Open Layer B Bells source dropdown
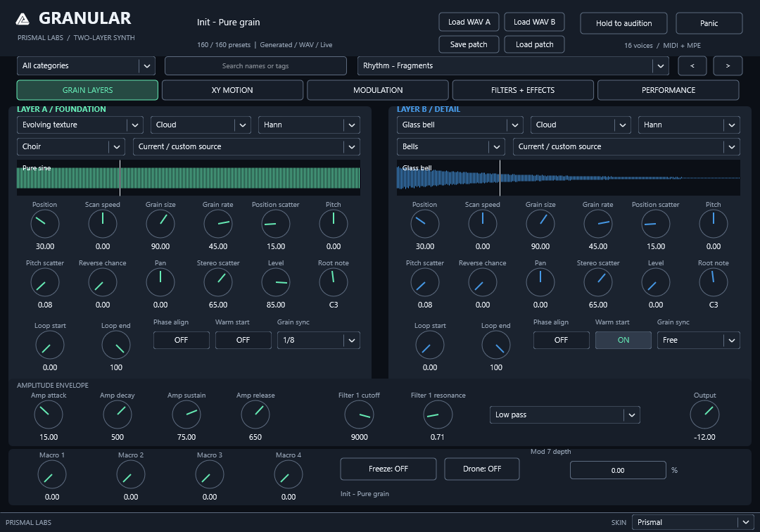Screen dimensions: 760x532 point(451,147)
